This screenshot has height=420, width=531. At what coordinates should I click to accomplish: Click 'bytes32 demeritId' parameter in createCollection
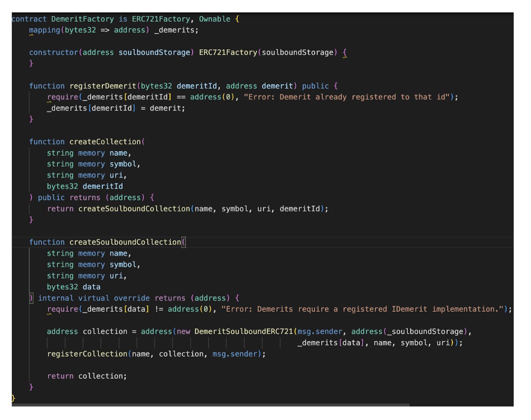tap(85, 186)
